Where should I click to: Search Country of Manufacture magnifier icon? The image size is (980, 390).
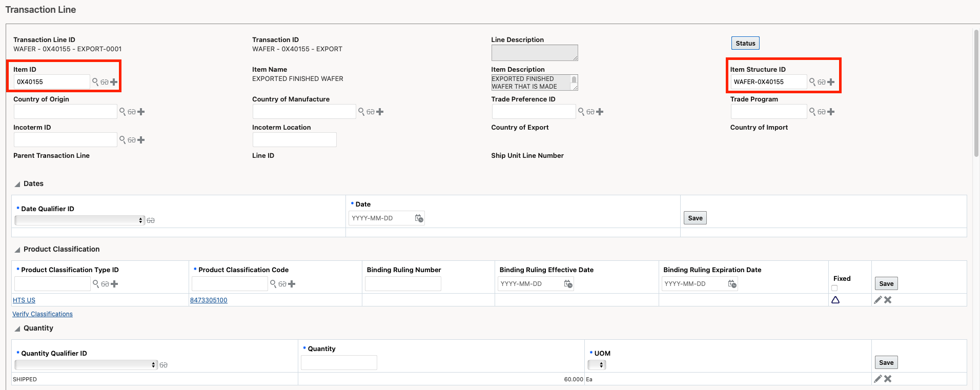click(361, 111)
